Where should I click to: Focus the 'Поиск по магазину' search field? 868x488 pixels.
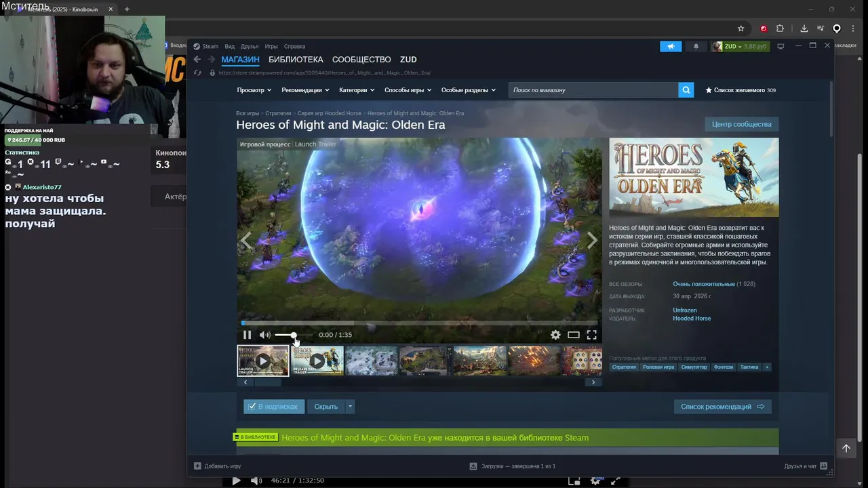click(x=593, y=90)
